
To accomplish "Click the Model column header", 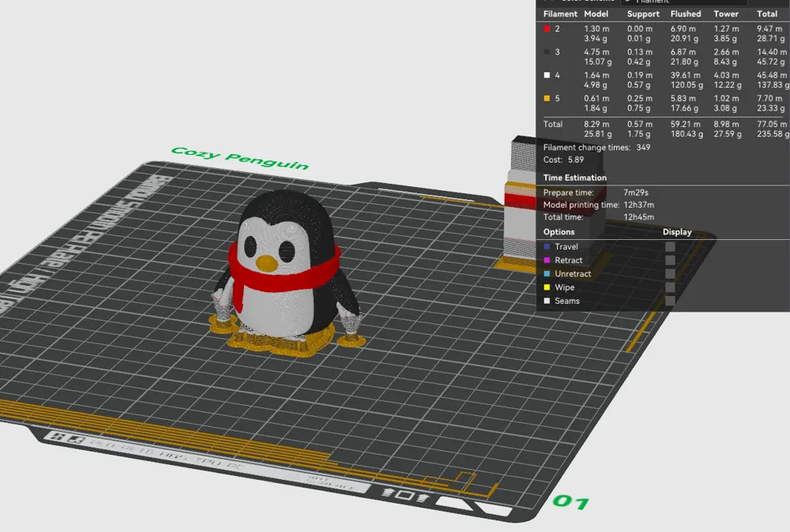I will [x=596, y=14].
